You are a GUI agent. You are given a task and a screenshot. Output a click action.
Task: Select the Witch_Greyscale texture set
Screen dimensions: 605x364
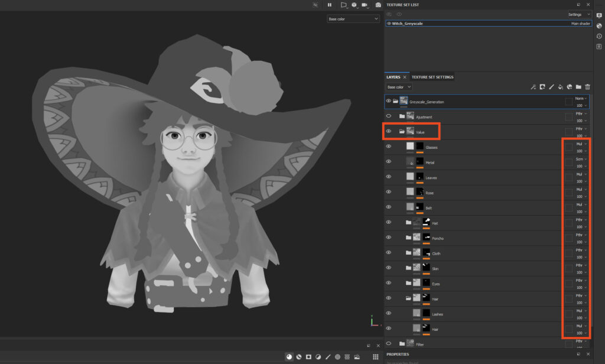coord(409,24)
